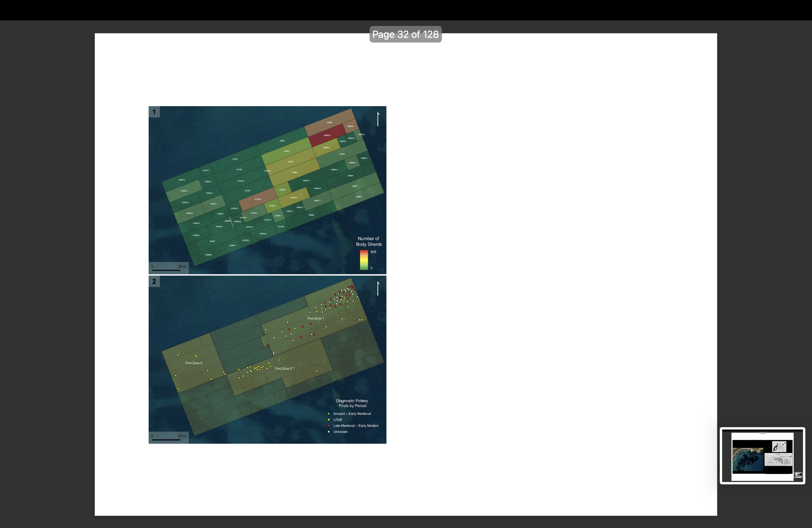Click the figure number 1 label badge

(154, 112)
